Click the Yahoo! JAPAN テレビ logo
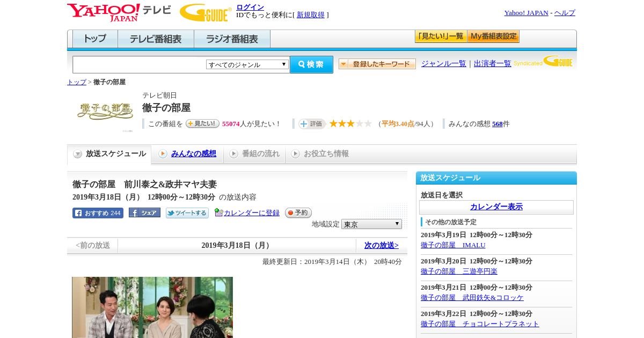The width and height of the screenshot is (644, 338). pyautogui.click(x=119, y=12)
